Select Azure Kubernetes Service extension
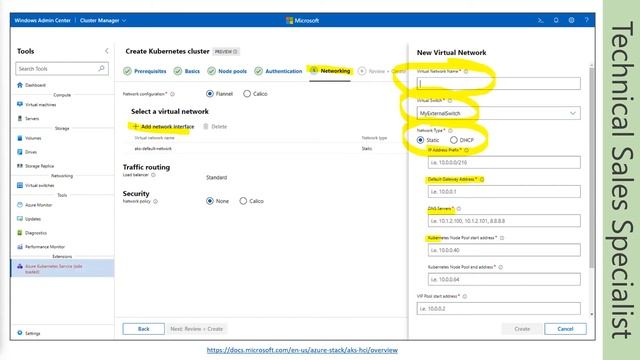Image resolution: width=640 pixels, height=360 pixels. click(62, 268)
